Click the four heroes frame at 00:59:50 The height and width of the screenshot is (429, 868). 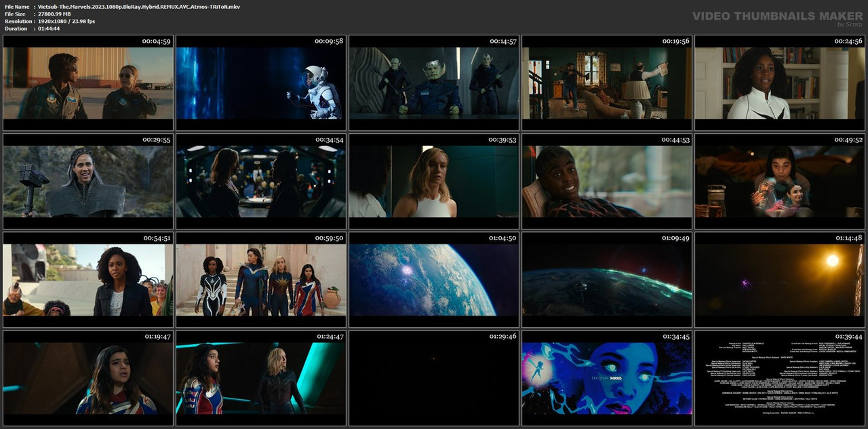point(261,280)
